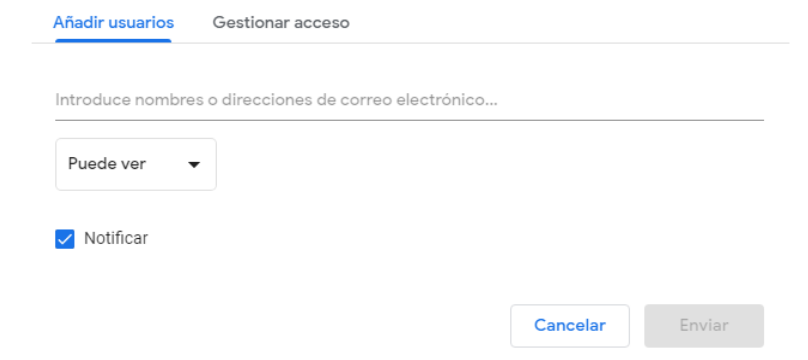Send the invitation using the grey Enviar button
808x360 pixels.
click(x=704, y=325)
